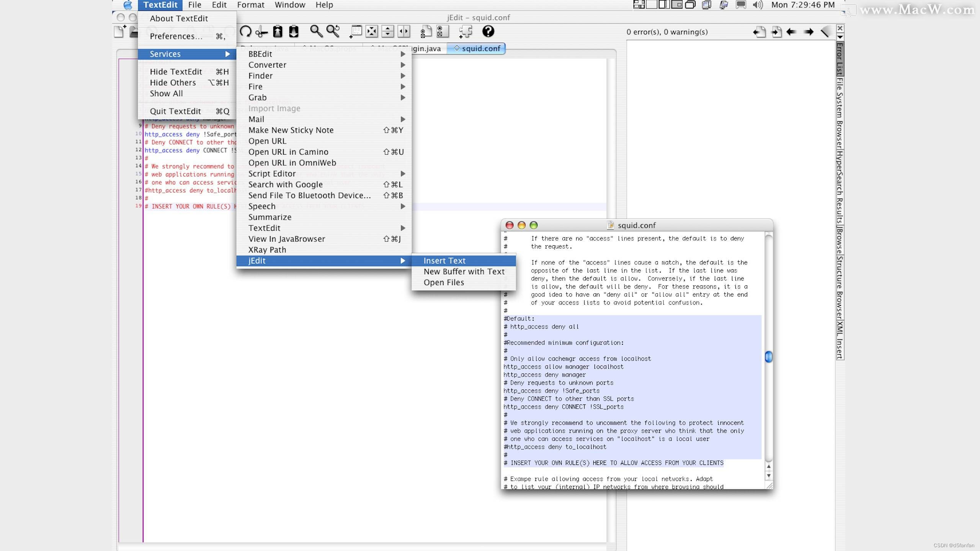Click next error right arrow icon
The image size is (980, 551).
(808, 32)
